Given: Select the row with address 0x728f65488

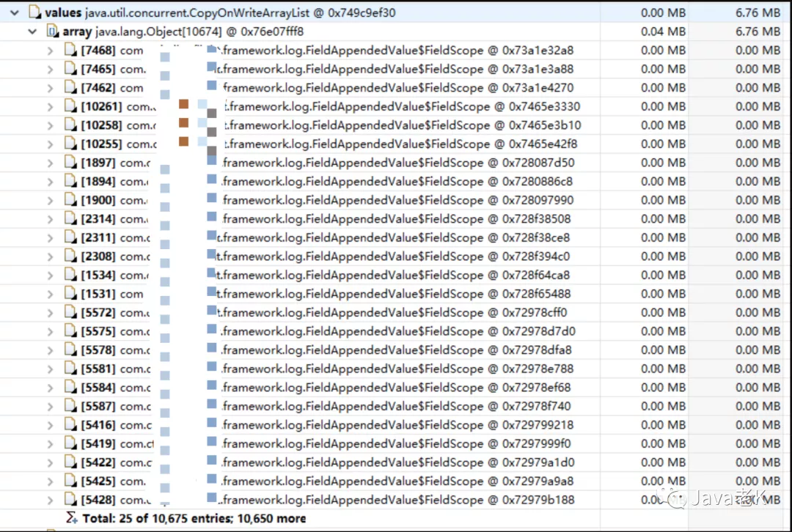Looking at the screenshot, I should (x=396, y=294).
